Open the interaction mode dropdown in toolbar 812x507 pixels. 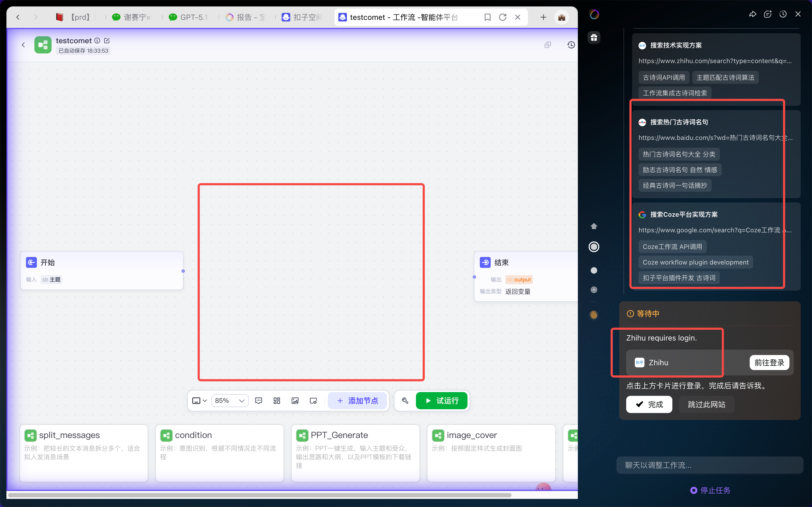pos(200,401)
